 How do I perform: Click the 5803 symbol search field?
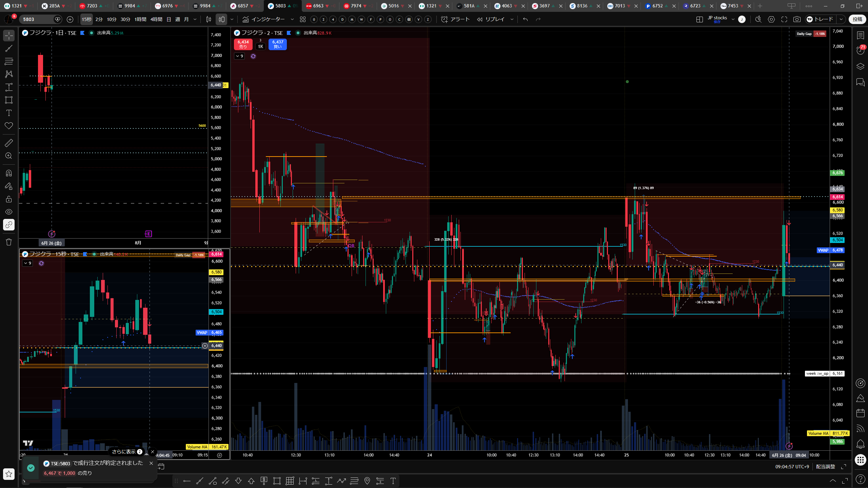[x=38, y=19]
